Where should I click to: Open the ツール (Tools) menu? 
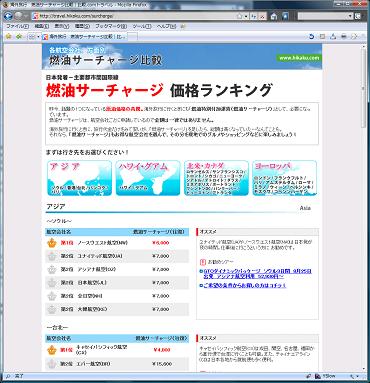(x=142, y=26)
